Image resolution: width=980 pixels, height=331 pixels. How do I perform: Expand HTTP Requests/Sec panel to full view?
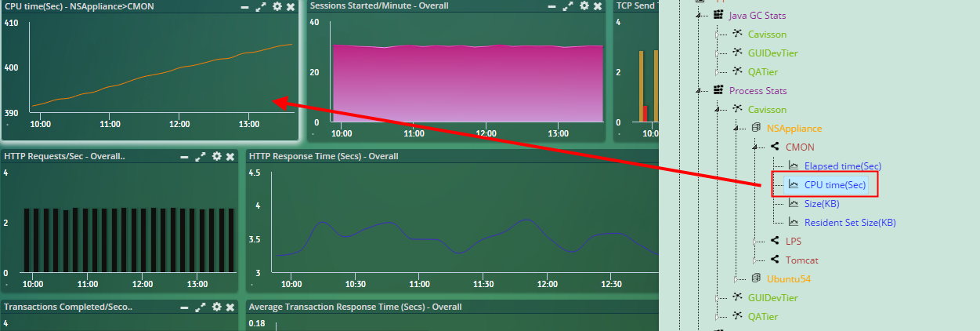coord(201,157)
